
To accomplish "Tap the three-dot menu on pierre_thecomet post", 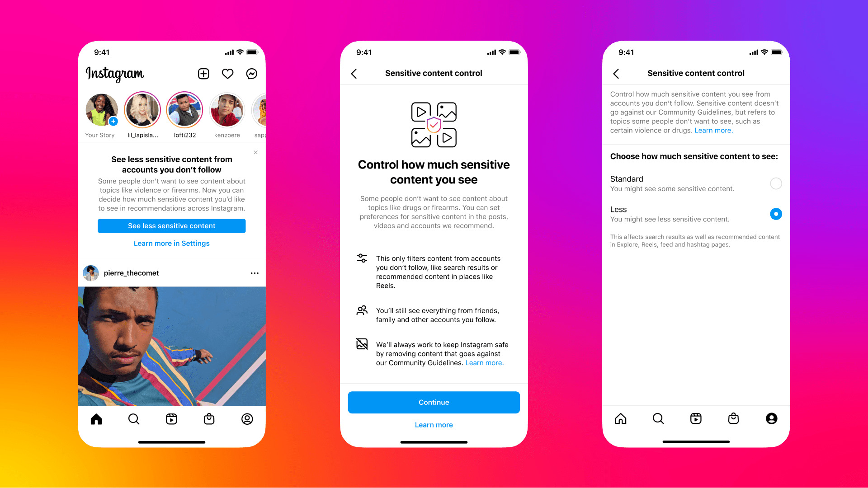I will [255, 273].
